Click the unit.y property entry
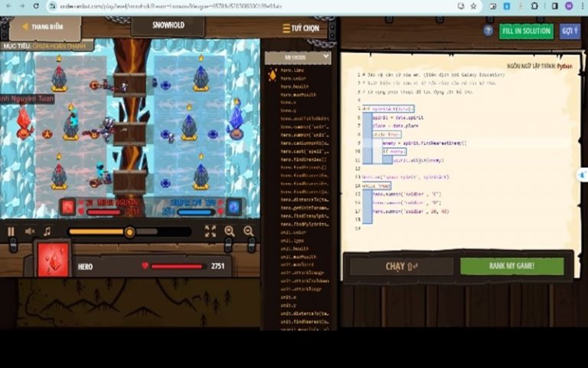This screenshot has width=588, height=368. pyautogui.click(x=288, y=305)
